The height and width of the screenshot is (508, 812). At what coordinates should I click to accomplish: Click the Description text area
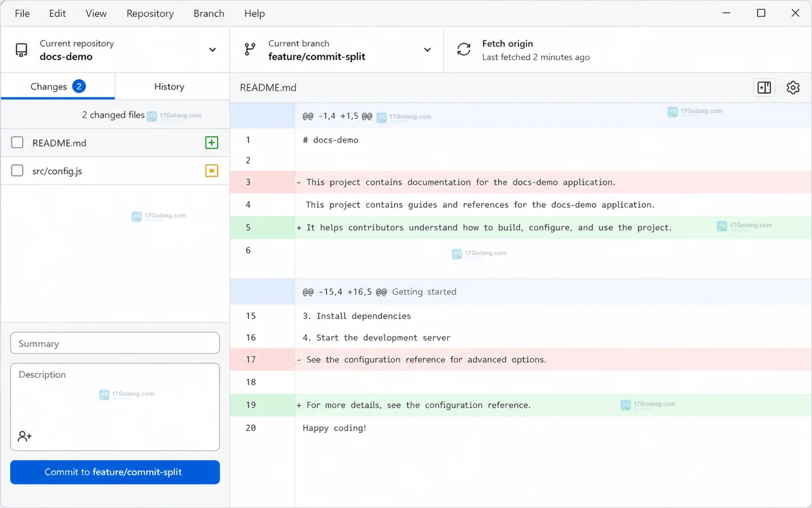(115, 407)
